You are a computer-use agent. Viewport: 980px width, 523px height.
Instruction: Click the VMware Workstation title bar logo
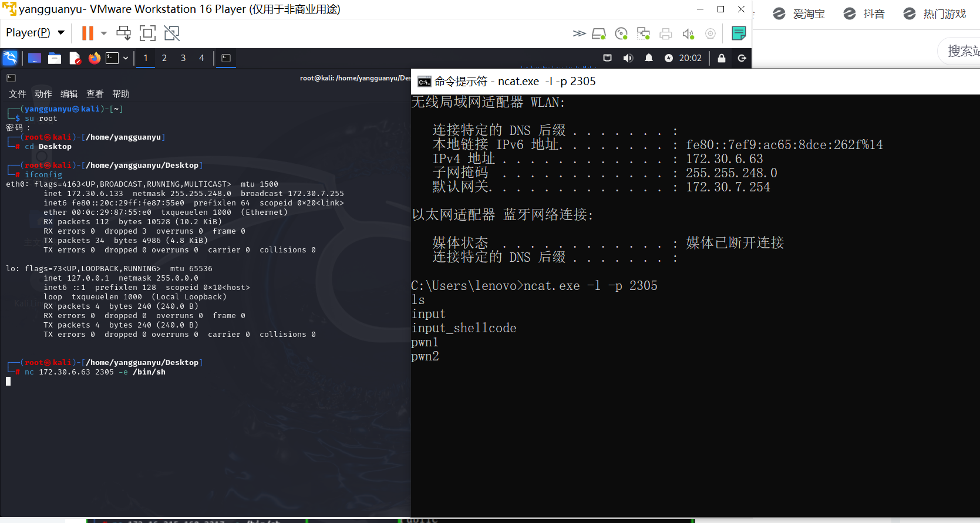click(x=9, y=9)
